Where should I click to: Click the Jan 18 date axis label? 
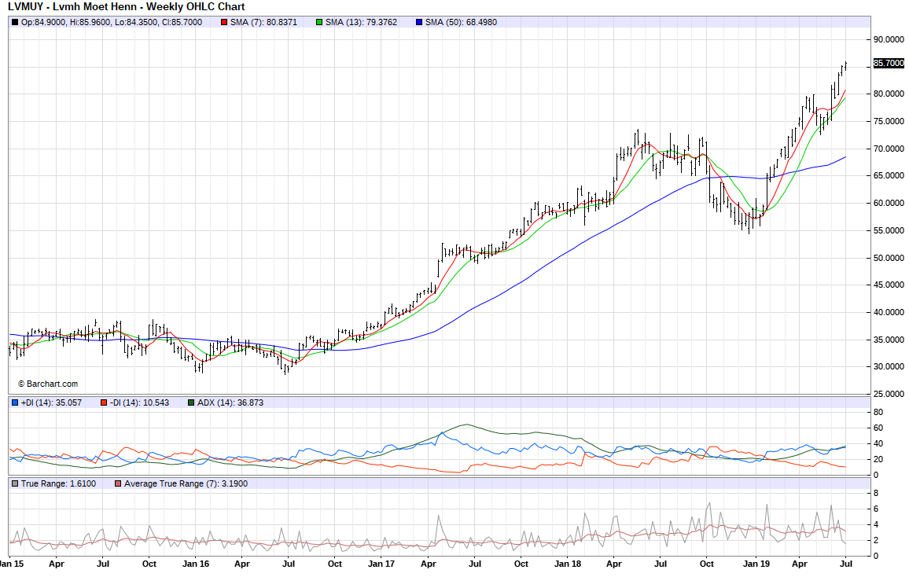pyautogui.click(x=568, y=564)
